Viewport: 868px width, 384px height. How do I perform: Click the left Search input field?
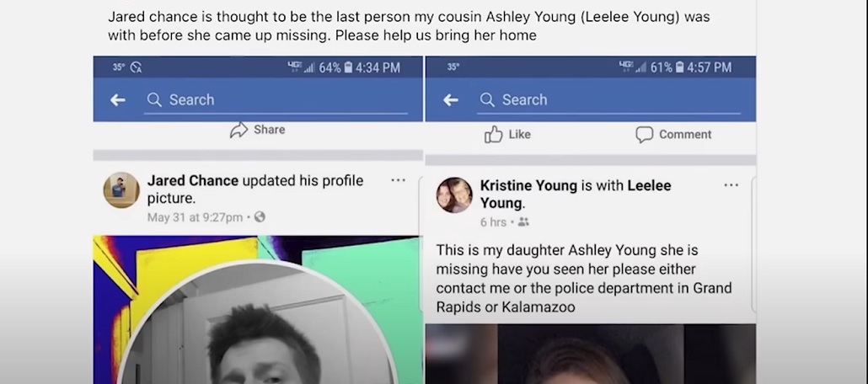276,100
